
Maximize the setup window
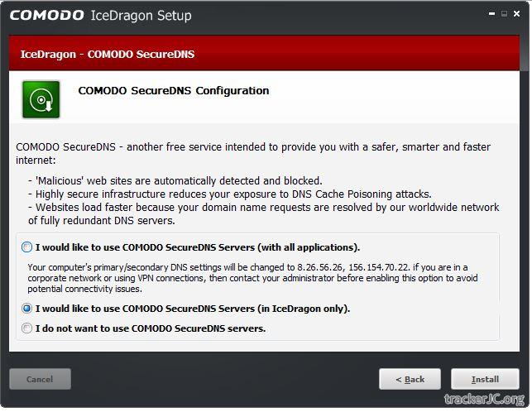pyautogui.click(x=504, y=14)
